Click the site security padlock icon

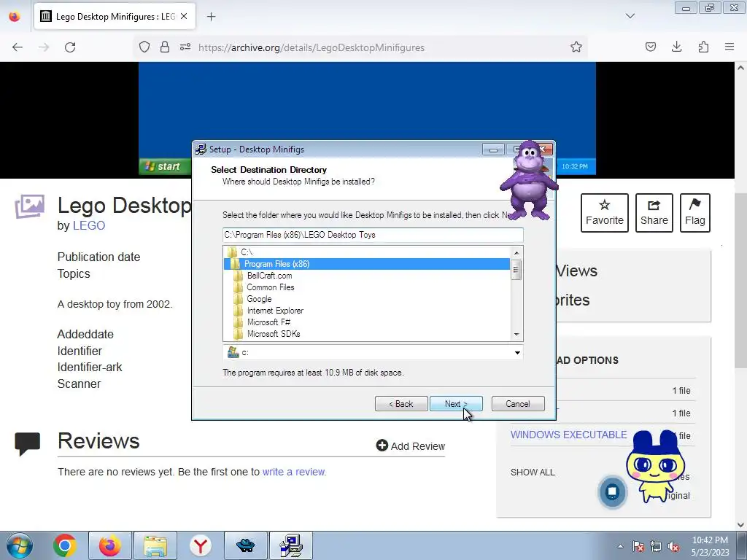coord(165,47)
